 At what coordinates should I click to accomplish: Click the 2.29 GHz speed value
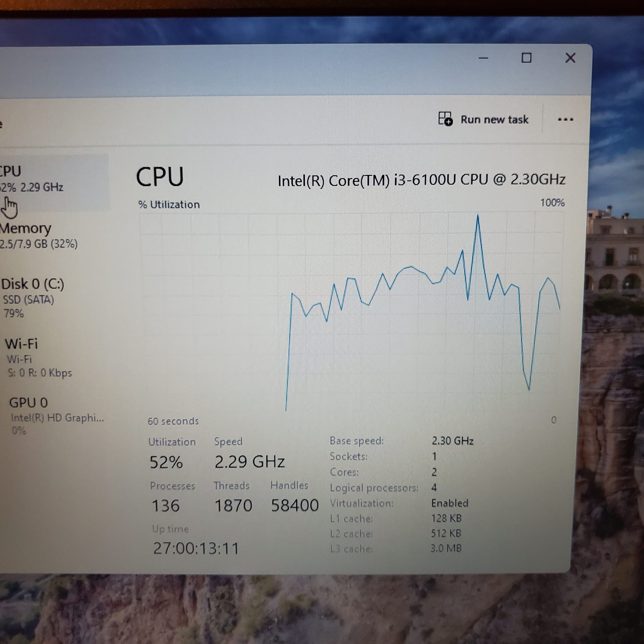(249, 462)
